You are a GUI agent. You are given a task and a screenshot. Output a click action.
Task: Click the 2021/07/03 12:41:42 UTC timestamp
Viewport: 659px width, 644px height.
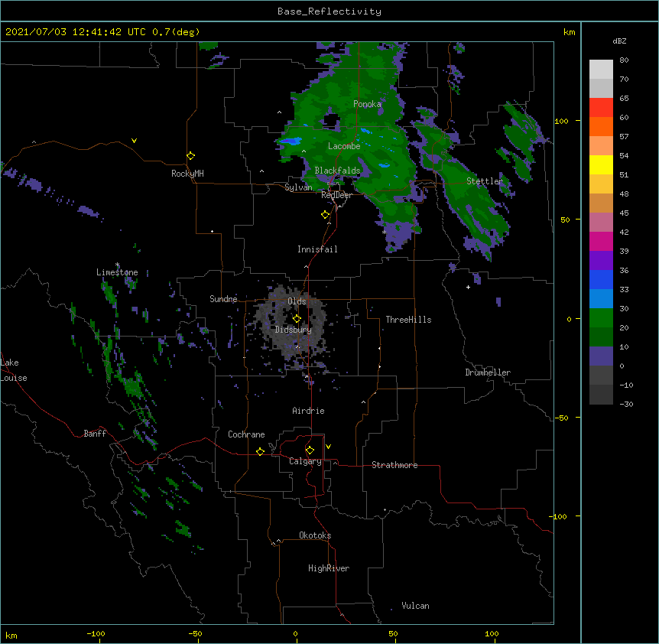coord(76,32)
